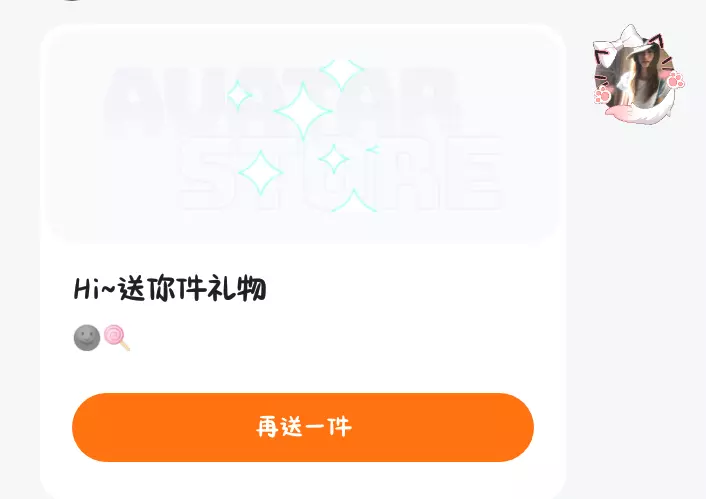The image size is (706, 499).
Task: Tap the faded AVATAR banner text
Action: tap(282, 101)
